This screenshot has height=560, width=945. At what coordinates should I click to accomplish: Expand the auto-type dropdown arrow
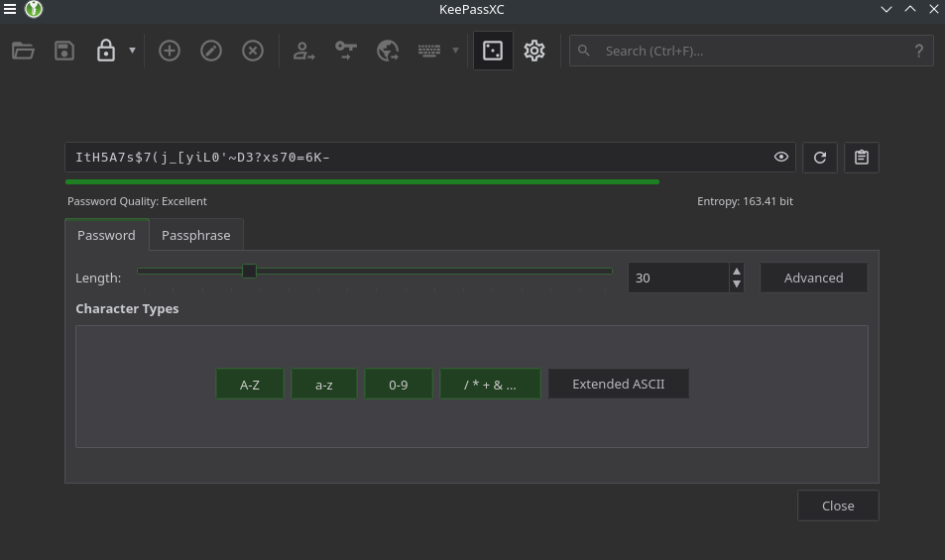(x=455, y=51)
